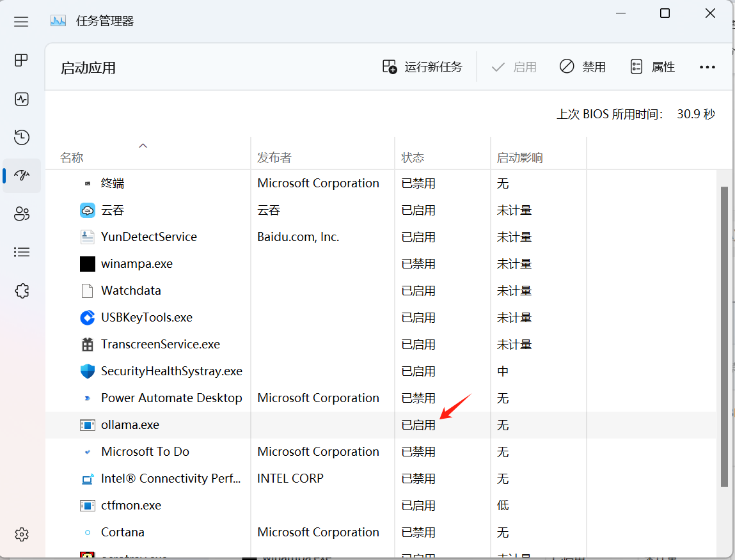Select the SecurityHealthSystray.exe entry
This screenshot has width=735, height=560.
171,371
